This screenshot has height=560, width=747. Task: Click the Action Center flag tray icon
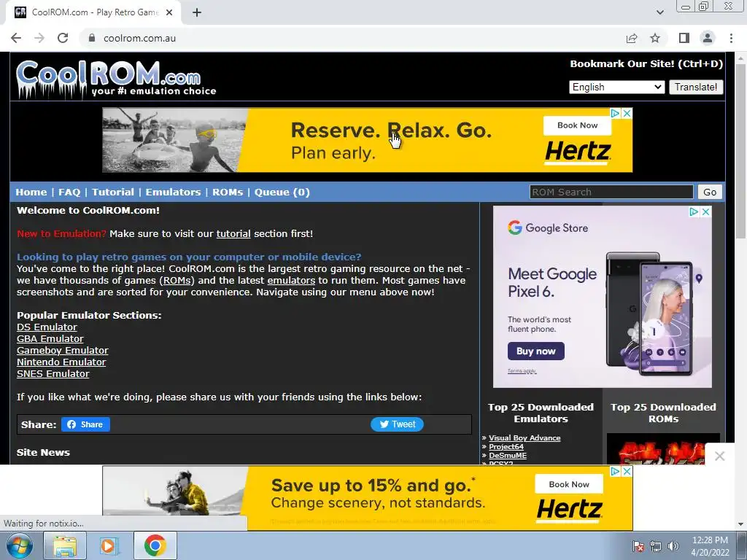(638, 546)
